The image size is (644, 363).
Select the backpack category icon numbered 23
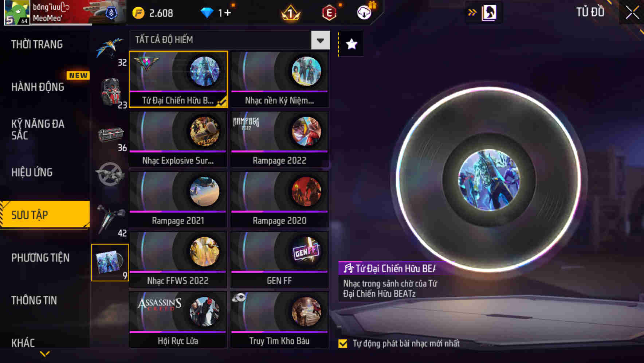(111, 93)
